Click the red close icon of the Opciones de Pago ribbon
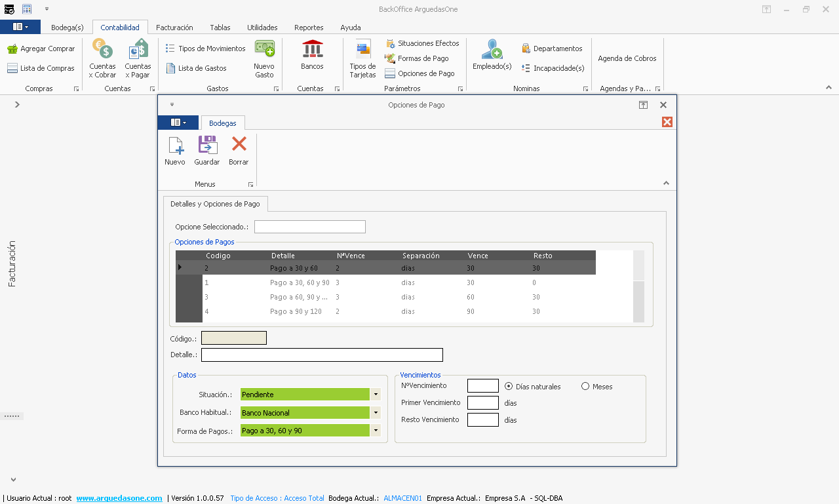The image size is (839, 504). [x=667, y=122]
